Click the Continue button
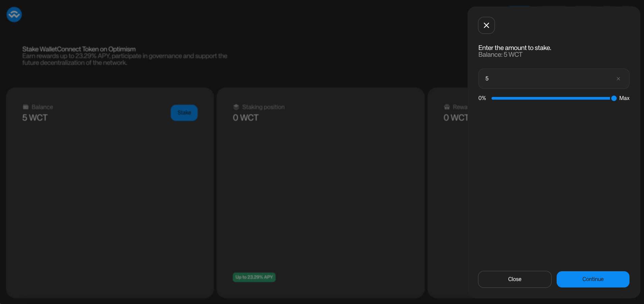644x304 pixels. point(593,279)
